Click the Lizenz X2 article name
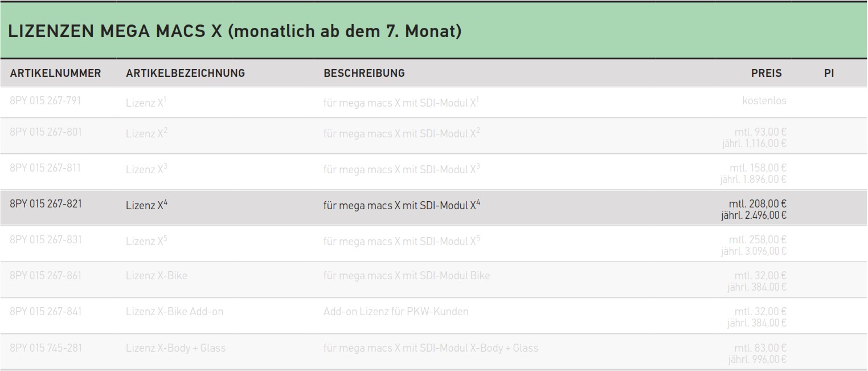 point(146,133)
